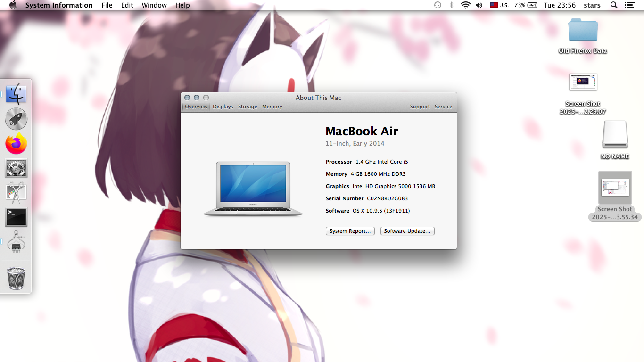Switch to the Storage tab

pos(248,107)
